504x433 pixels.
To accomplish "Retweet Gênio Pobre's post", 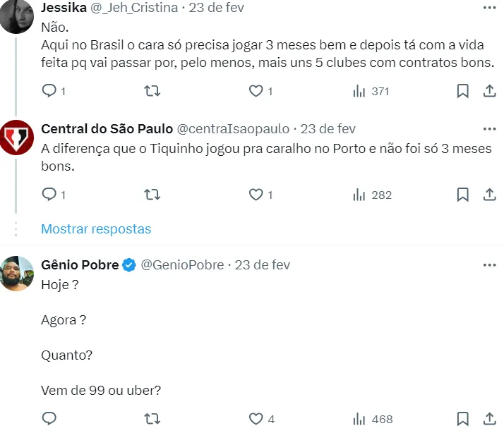I will click(x=151, y=419).
